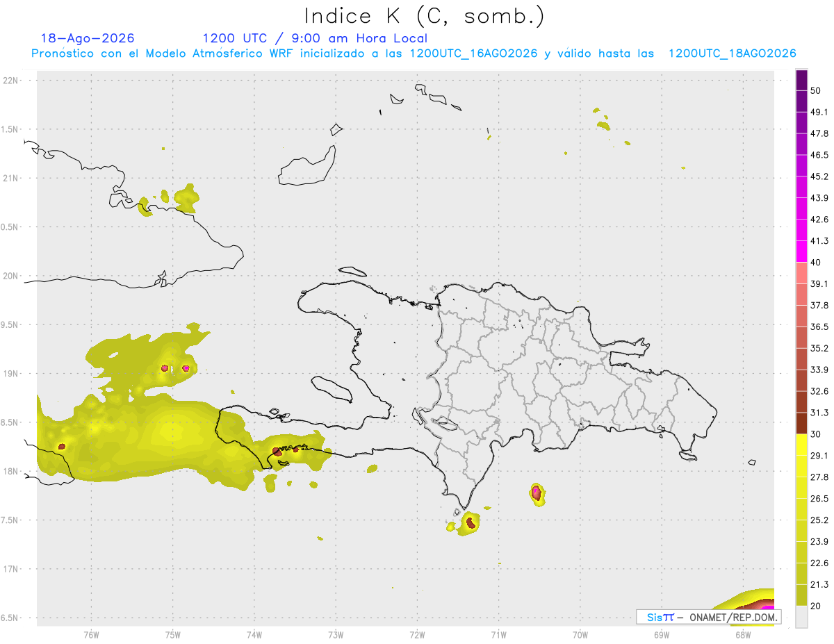Screen dimensions: 834x644
Task: Click the legend value "26.5"
Action: pos(819,499)
